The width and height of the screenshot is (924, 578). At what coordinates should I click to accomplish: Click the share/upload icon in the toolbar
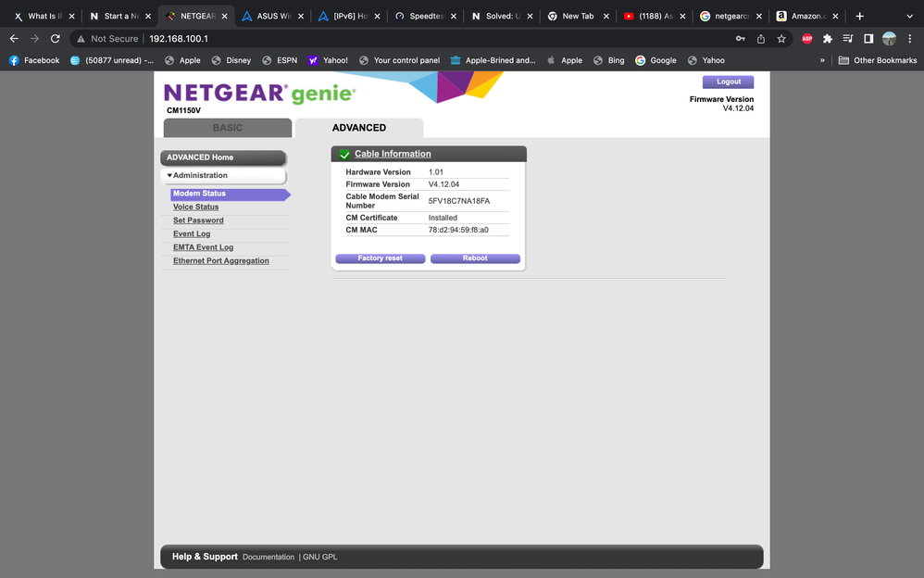[x=760, y=38]
